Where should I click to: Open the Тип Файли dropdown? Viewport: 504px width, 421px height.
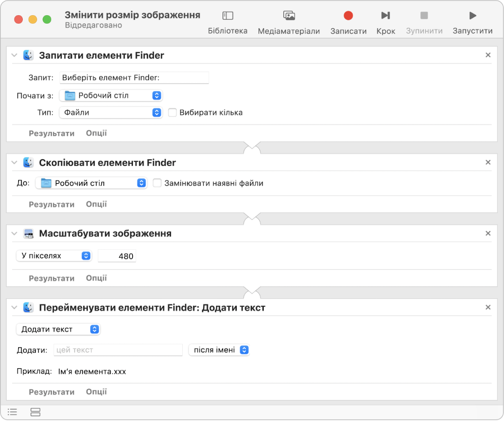click(x=111, y=113)
